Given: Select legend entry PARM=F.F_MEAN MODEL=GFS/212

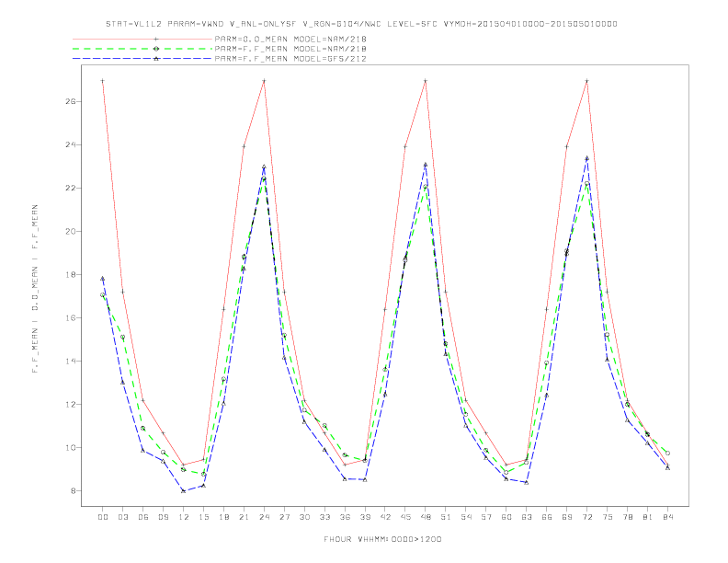Looking at the screenshot, I should point(290,59).
